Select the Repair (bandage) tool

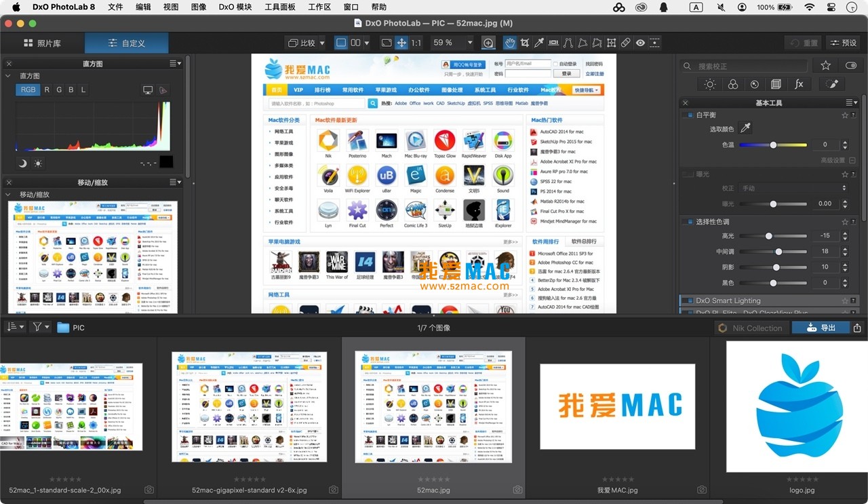(626, 43)
